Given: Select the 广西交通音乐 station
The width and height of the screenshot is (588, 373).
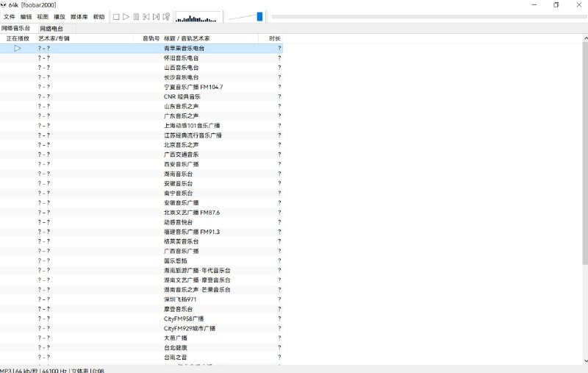Looking at the screenshot, I should pyautogui.click(x=141, y=154).
